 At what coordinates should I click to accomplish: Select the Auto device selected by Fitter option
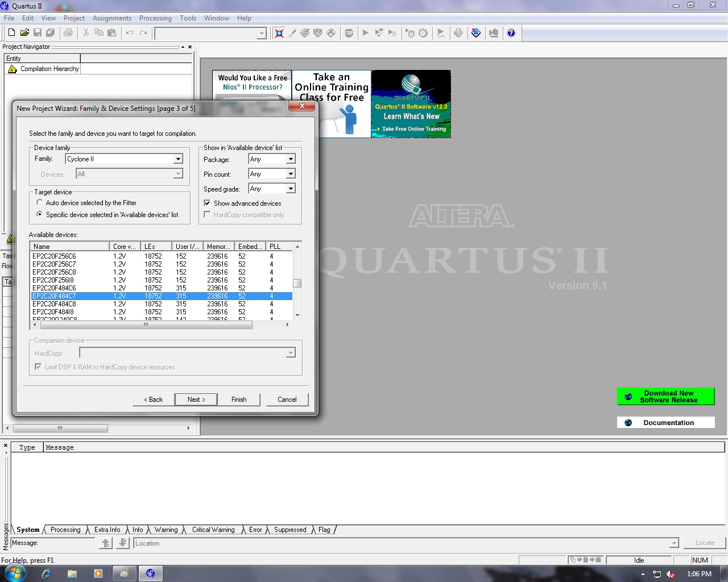[39, 202]
